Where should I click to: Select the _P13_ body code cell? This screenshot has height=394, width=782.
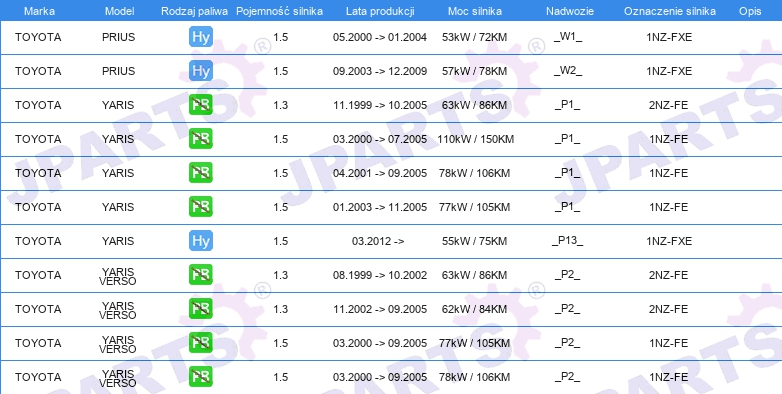(x=568, y=241)
